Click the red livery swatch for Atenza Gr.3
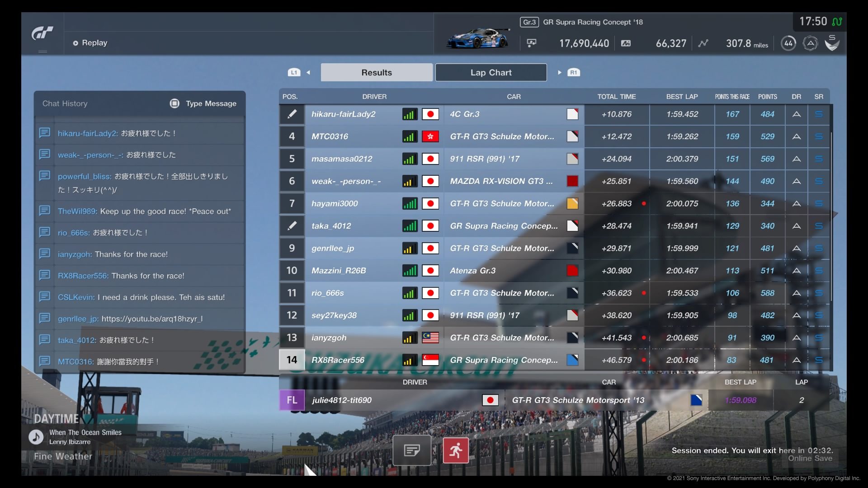Image resolution: width=868 pixels, height=488 pixels. click(x=572, y=271)
